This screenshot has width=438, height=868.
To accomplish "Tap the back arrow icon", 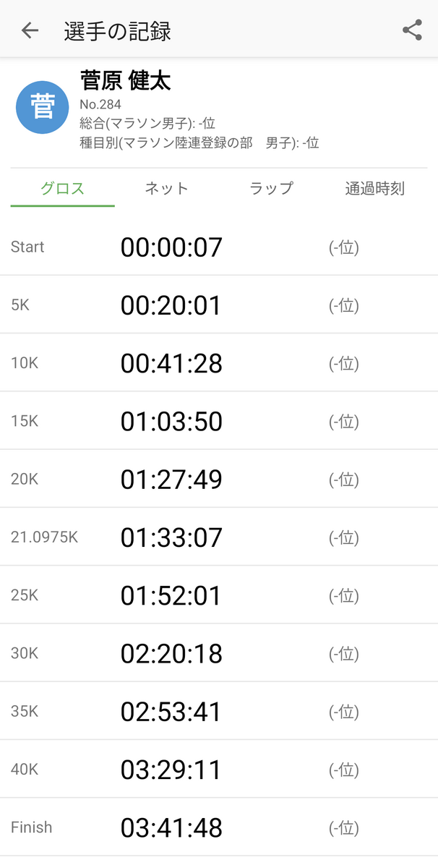I will pyautogui.click(x=30, y=30).
